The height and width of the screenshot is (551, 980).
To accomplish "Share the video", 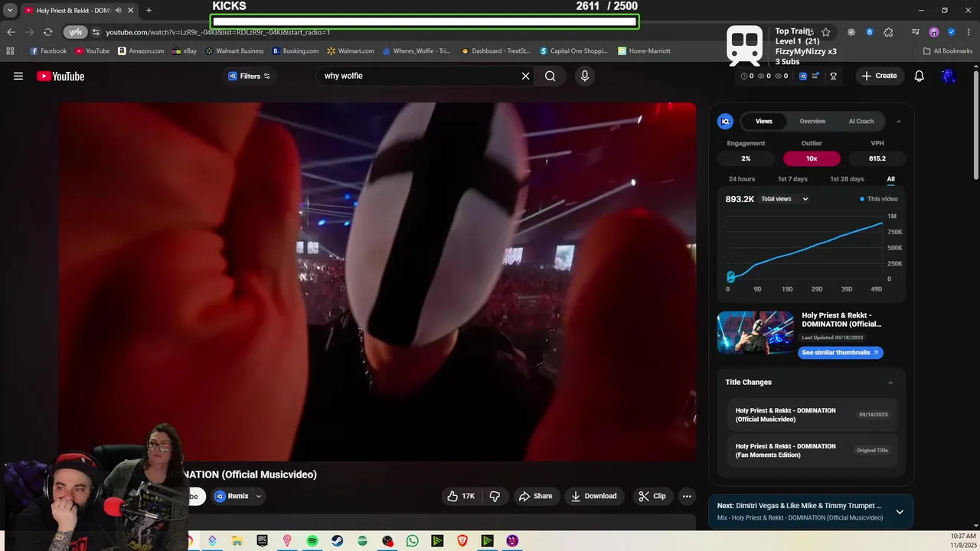I will [x=535, y=496].
